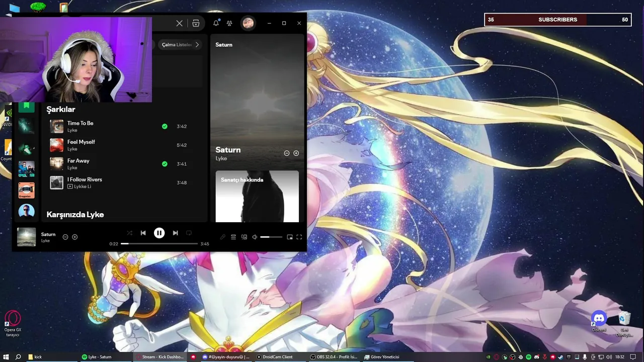Click Lyke under Saturn in now playing panel

(x=221, y=158)
